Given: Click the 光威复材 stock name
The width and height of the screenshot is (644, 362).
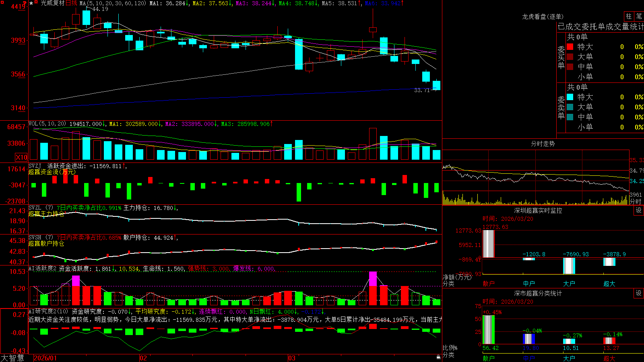Looking at the screenshot, I should pos(52,3).
